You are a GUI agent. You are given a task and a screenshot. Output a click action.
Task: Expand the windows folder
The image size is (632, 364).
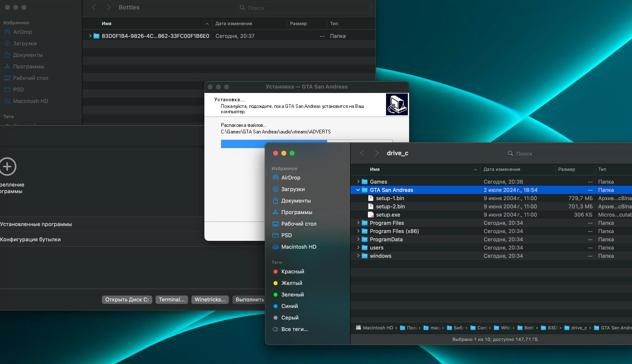point(358,256)
